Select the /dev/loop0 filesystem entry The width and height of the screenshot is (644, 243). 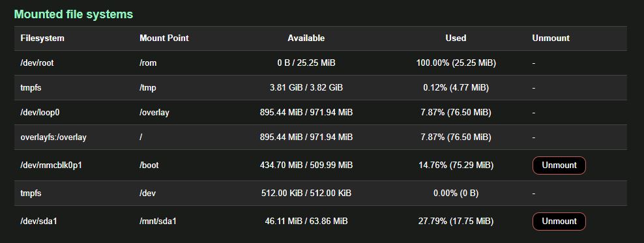(40, 113)
